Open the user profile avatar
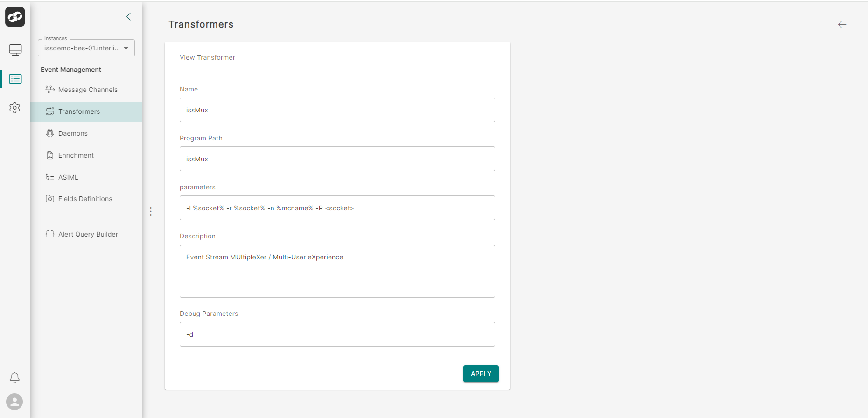 [x=14, y=402]
